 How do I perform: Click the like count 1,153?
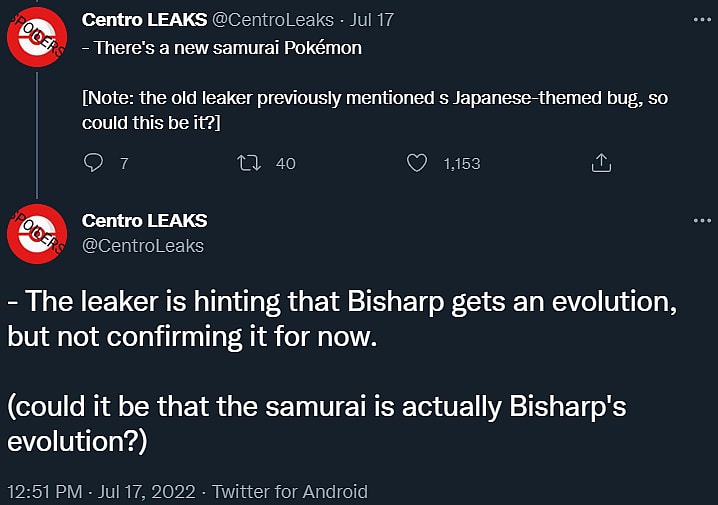coord(462,163)
